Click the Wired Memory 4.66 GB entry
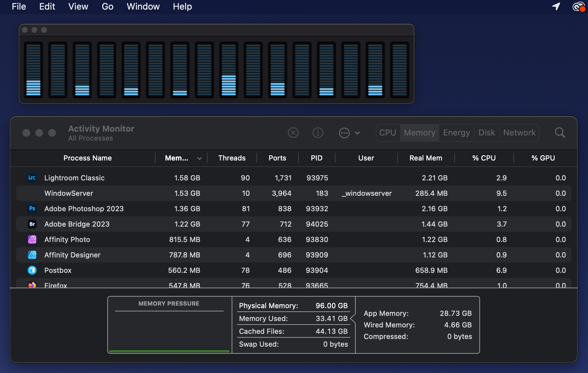This screenshot has height=373, width=588. click(x=418, y=325)
